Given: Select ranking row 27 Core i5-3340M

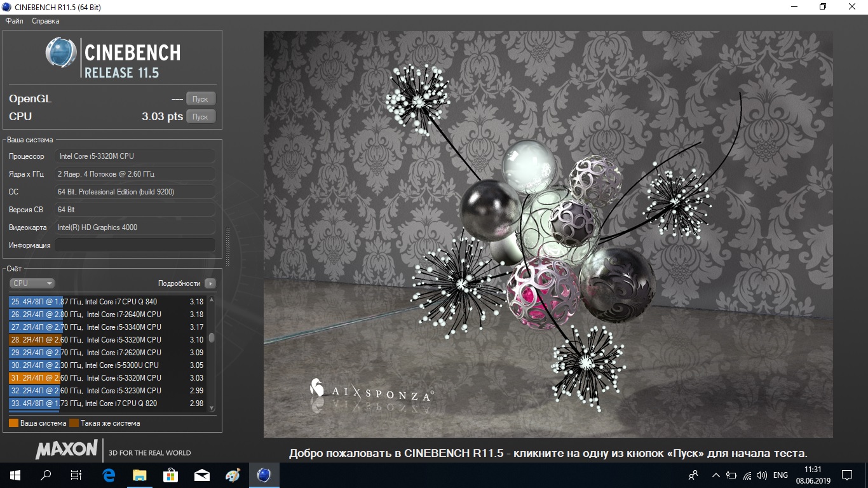Looking at the screenshot, I should click(107, 327).
